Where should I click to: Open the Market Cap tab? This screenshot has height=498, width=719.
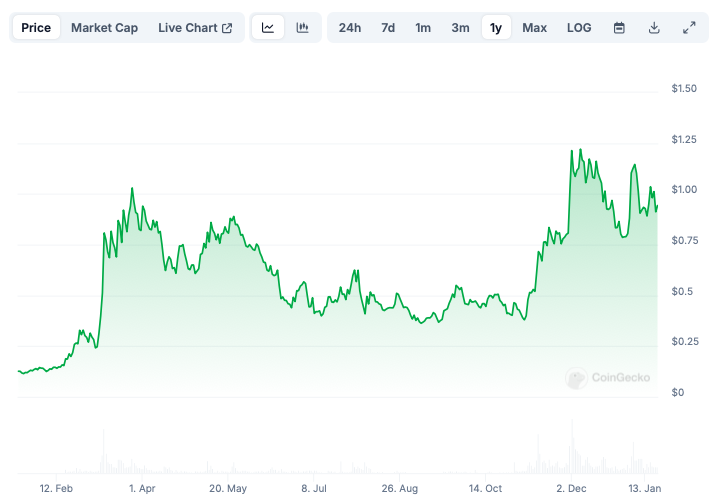click(x=105, y=28)
